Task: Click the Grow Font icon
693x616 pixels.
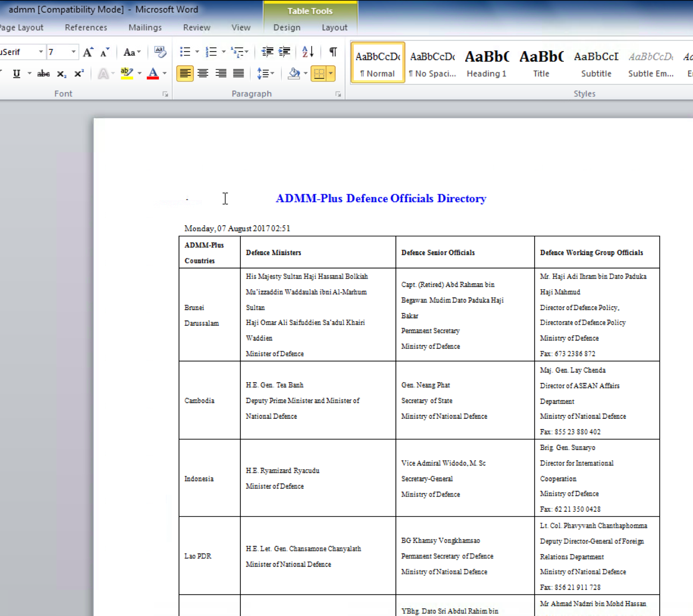Action: tap(88, 52)
